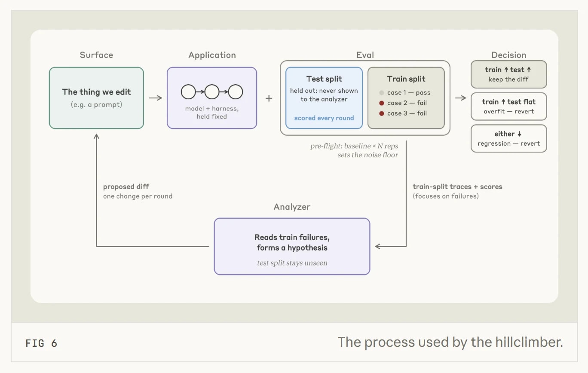Click "train-split traces + scores" label

pyautogui.click(x=457, y=186)
